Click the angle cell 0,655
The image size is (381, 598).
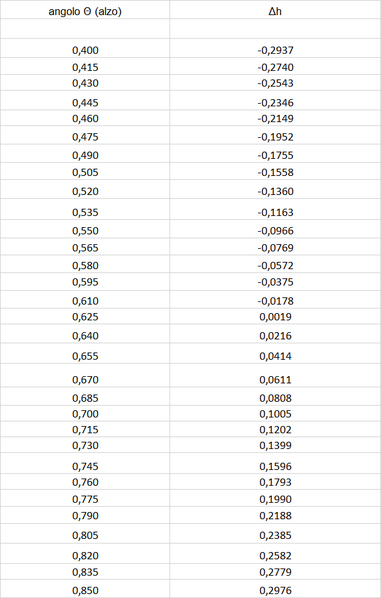point(85,356)
